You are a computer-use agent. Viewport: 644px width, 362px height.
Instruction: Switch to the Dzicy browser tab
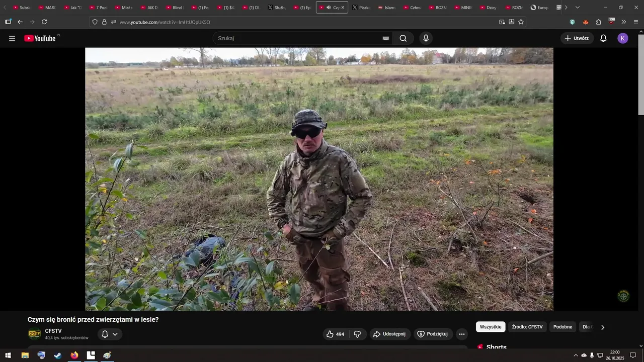[489, 8]
